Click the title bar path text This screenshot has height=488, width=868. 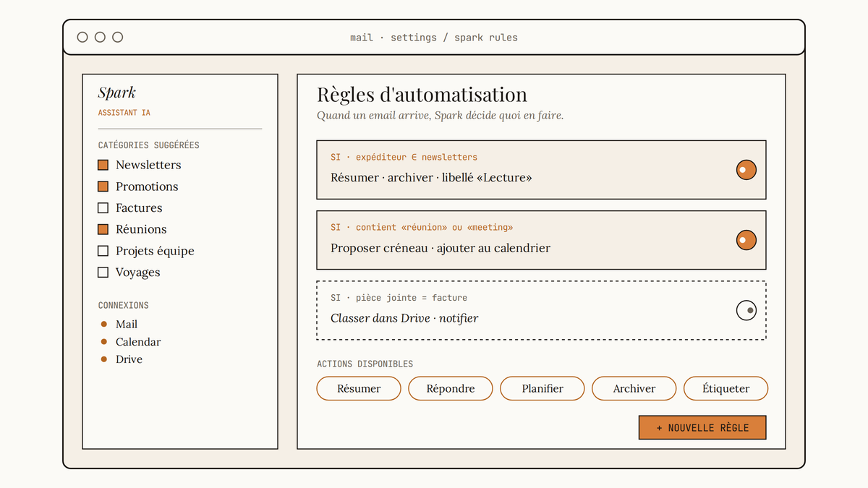click(434, 38)
